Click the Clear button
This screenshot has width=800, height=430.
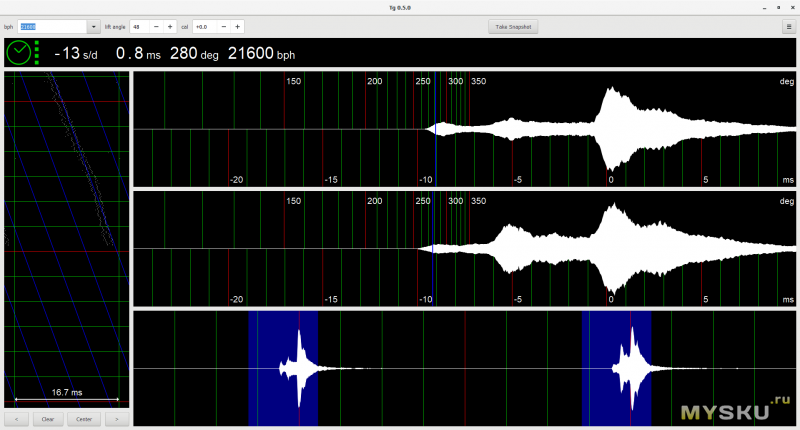tap(48, 419)
